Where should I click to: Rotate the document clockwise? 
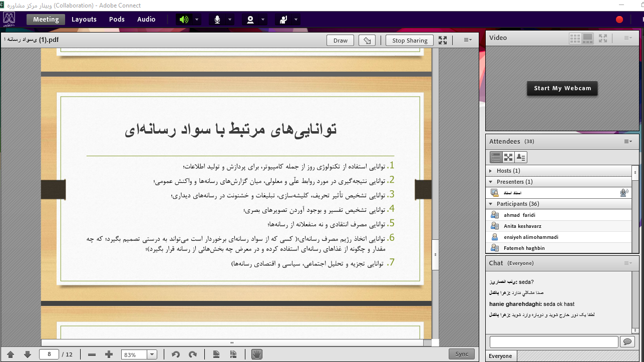(192, 354)
